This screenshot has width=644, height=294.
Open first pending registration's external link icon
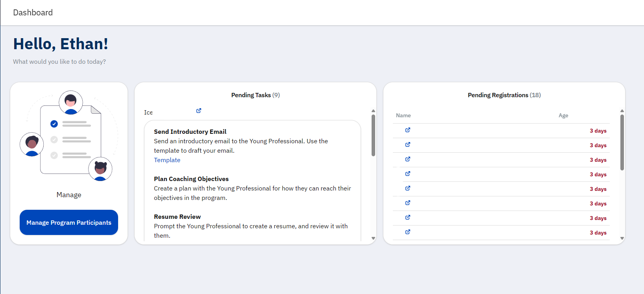tap(408, 130)
